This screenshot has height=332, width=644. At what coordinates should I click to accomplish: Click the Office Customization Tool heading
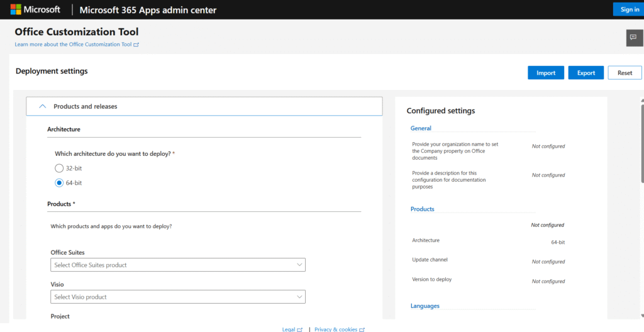76,31
